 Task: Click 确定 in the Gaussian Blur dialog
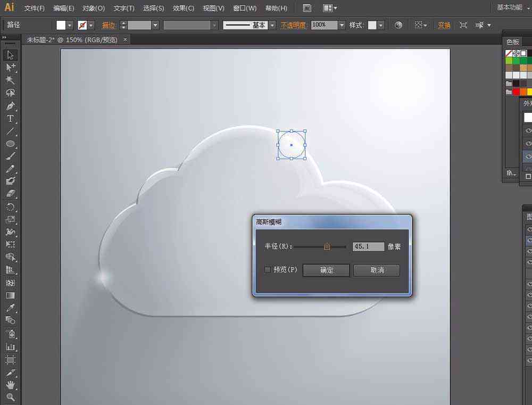tap(326, 270)
